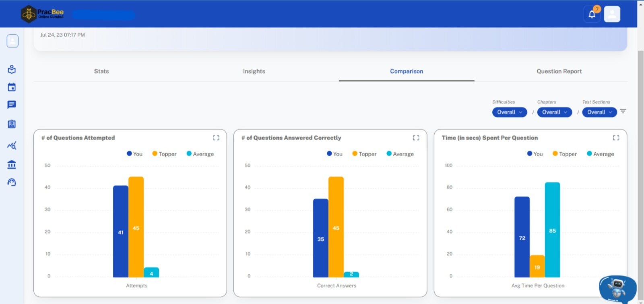
Task: Open the reading student sidebar icon
Action: click(12, 69)
